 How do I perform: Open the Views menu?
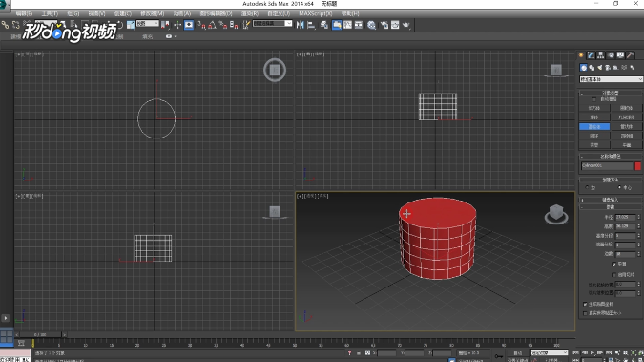click(96, 13)
